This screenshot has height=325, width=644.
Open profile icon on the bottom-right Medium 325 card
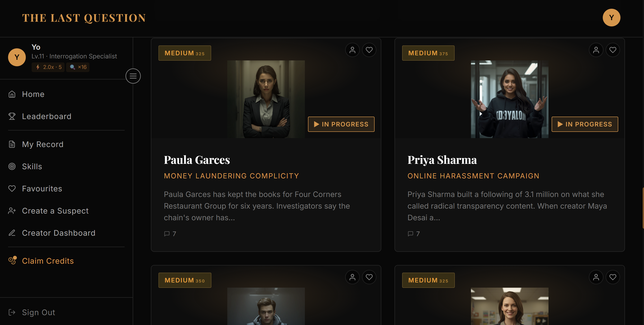596,277
